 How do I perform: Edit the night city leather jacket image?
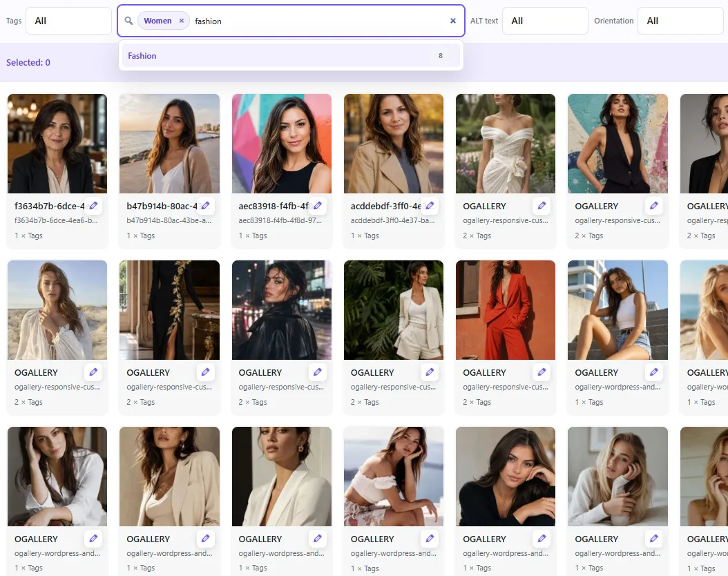pos(318,372)
